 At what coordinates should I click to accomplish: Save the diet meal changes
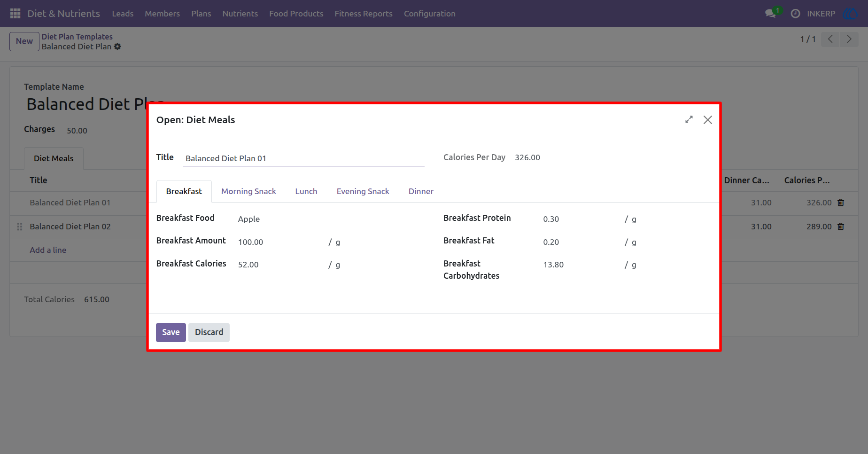(x=171, y=332)
